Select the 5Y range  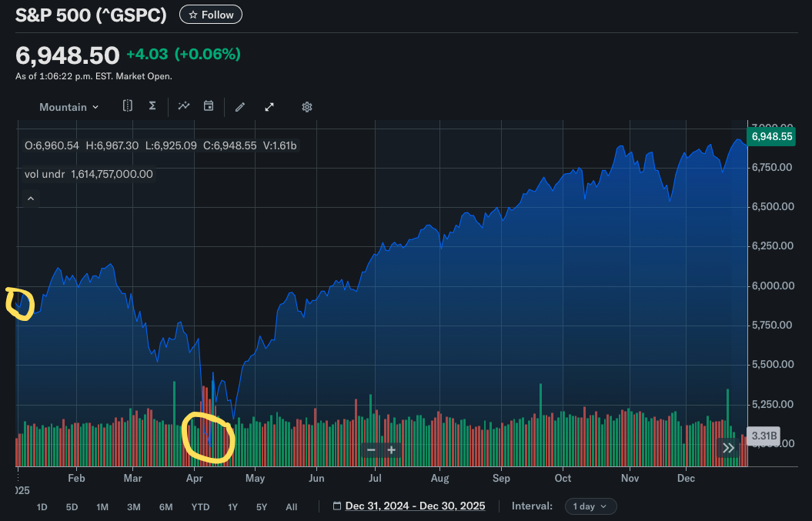tap(262, 507)
